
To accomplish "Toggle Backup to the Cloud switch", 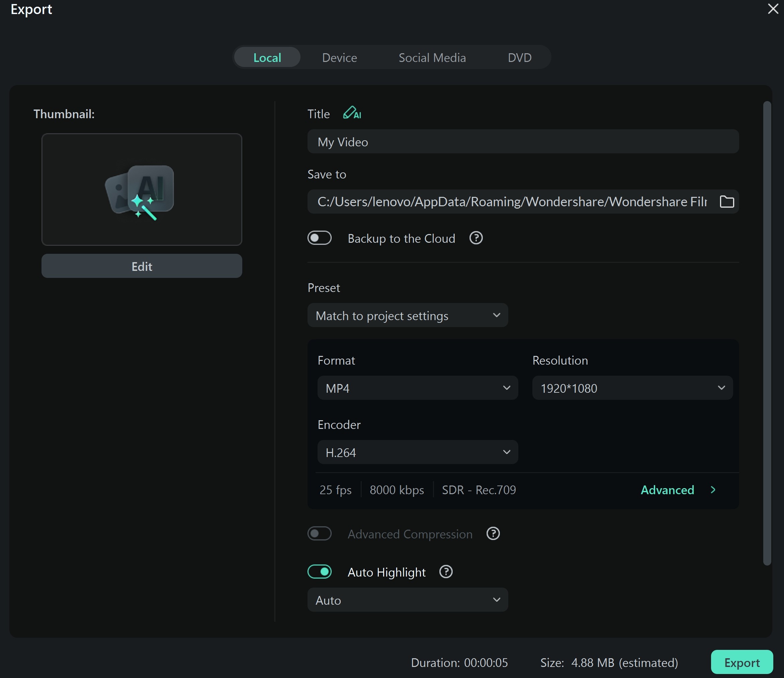I will pos(319,238).
